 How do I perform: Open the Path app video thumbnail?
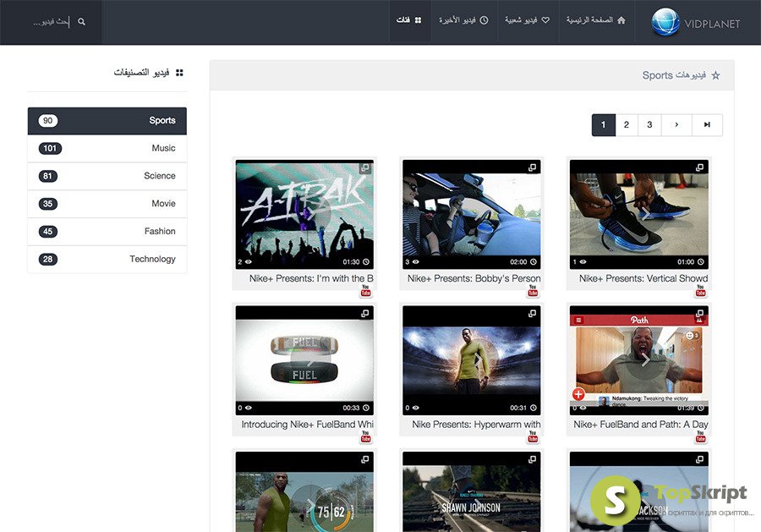[638, 360]
